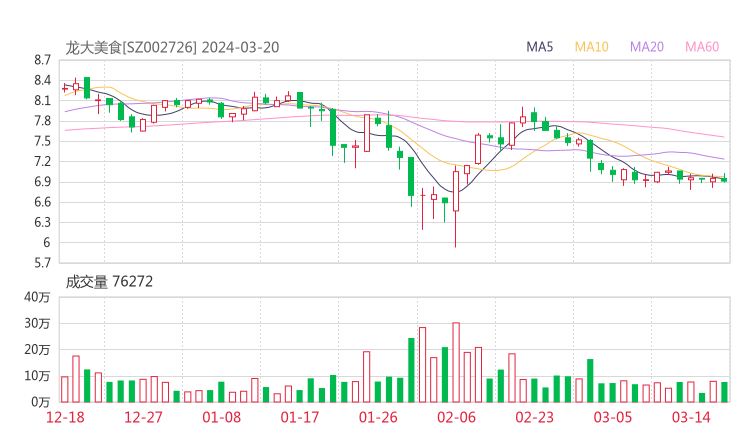Click the 7.2 price axis label
Viewport: 740px width, 440px height.
click(x=42, y=162)
